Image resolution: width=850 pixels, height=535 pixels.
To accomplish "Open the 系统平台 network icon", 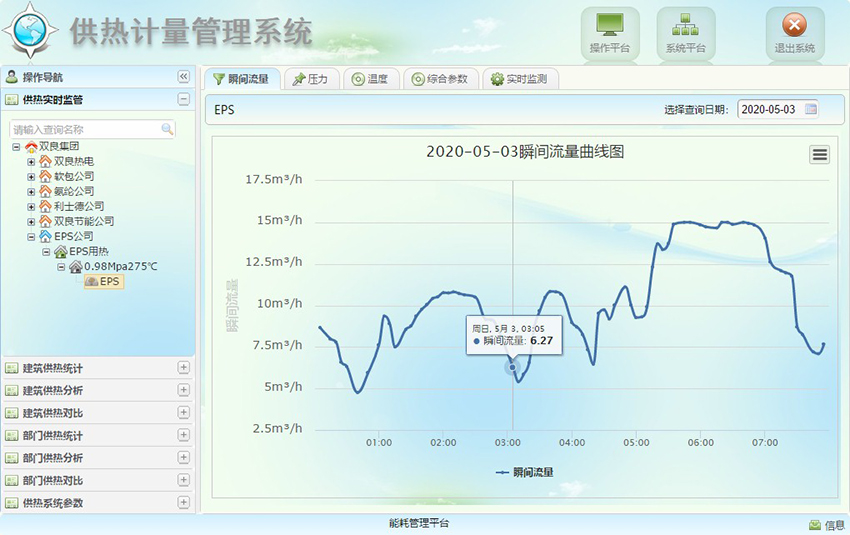I will (685, 27).
